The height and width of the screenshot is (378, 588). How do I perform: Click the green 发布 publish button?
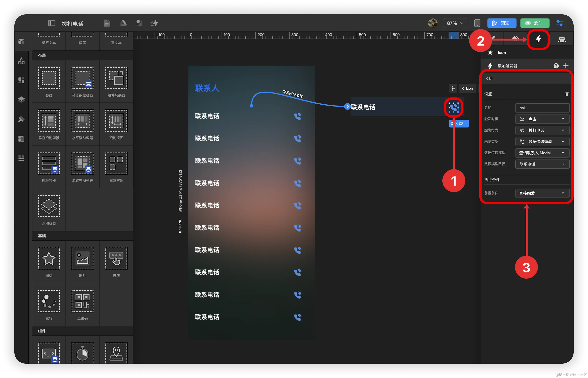tap(535, 23)
